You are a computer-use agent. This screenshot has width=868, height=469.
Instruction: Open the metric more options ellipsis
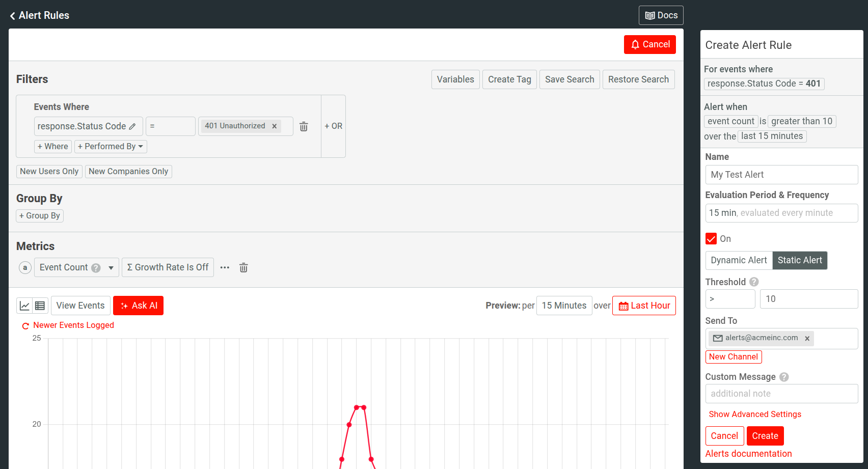click(x=225, y=267)
